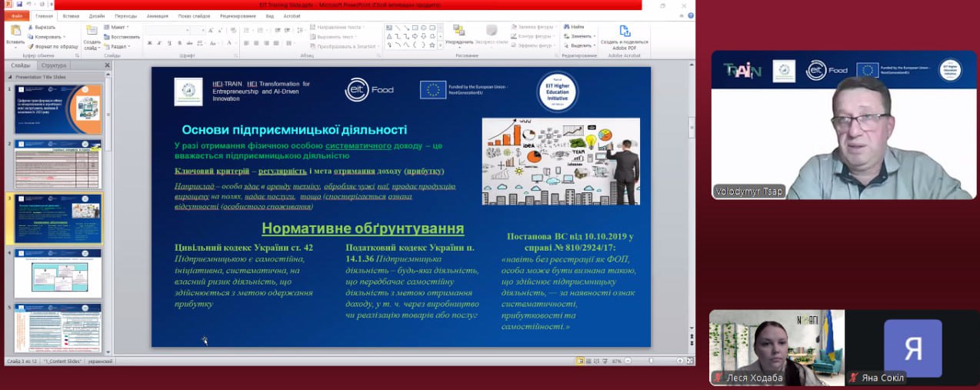Decrease font size with the small A icon
Viewport: 980px width, 390px height.
point(220,30)
